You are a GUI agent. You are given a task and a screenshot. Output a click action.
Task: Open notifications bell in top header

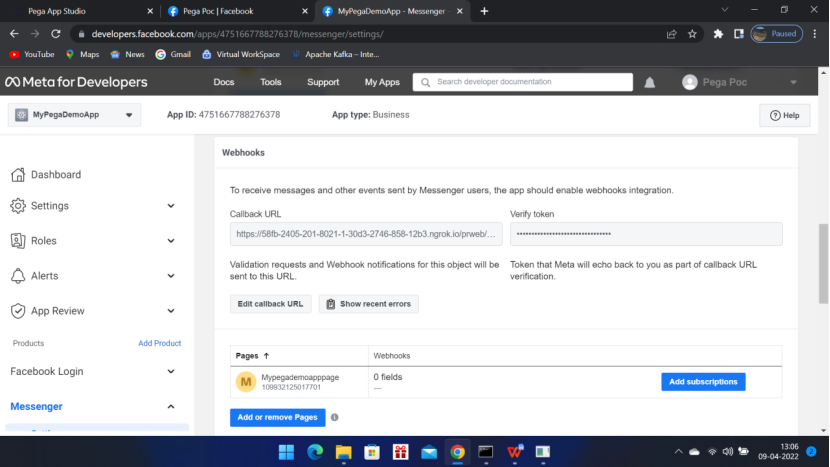point(649,83)
